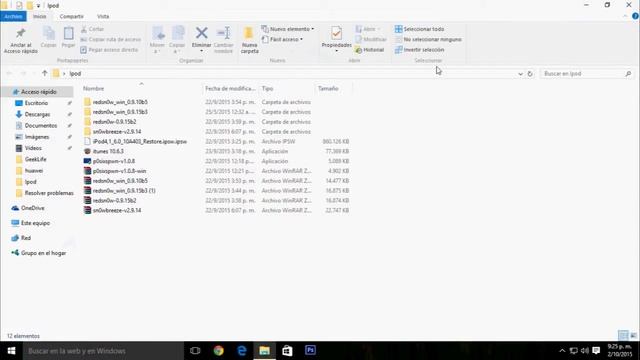Click Cortar in the ribbon
The image size is (640, 360).
(x=92, y=29)
